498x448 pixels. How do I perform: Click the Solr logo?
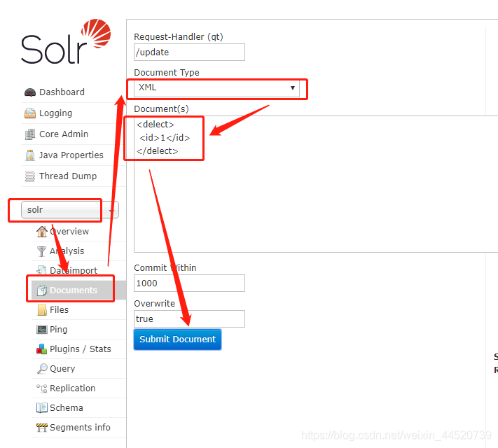coord(66,41)
